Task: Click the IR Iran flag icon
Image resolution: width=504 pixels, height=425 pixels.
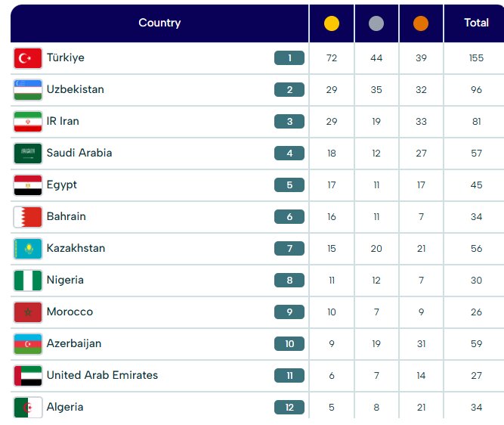Action: [28, 122]
